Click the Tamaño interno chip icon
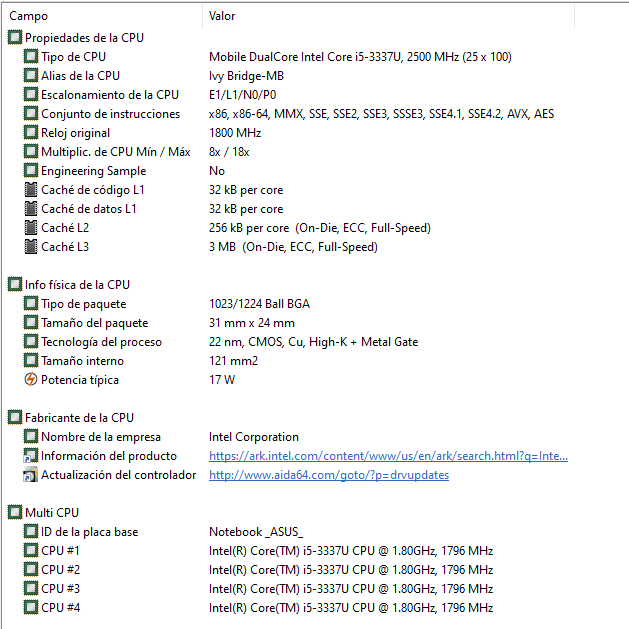Viewport: 629px width, 629px height. 31,361
